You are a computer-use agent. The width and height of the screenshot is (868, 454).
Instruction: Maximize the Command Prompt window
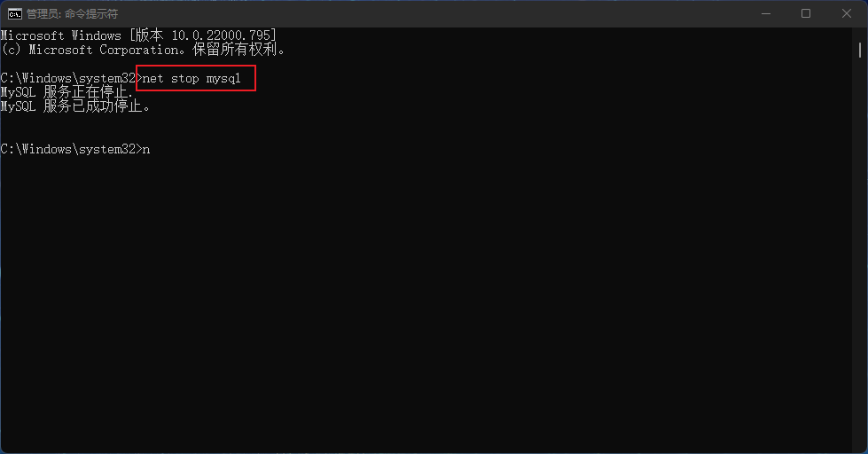click(806, 14)
